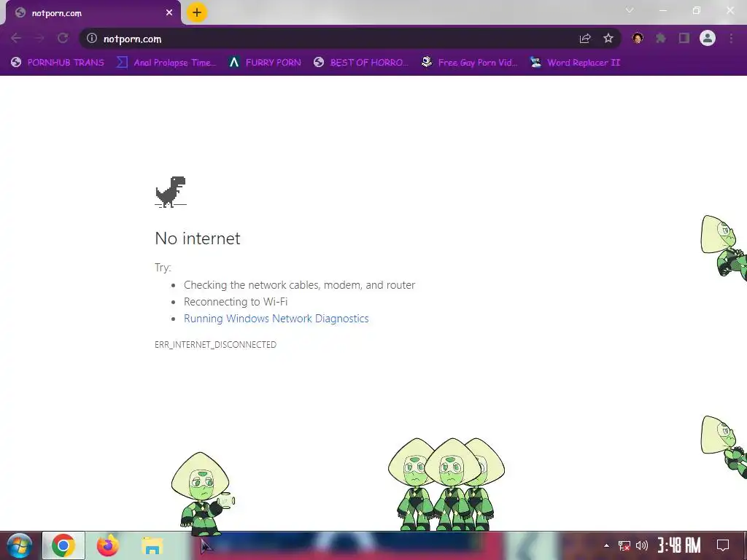Open the volume tray icon
This screenshot has height=560, width=747.
click(642, 545)
